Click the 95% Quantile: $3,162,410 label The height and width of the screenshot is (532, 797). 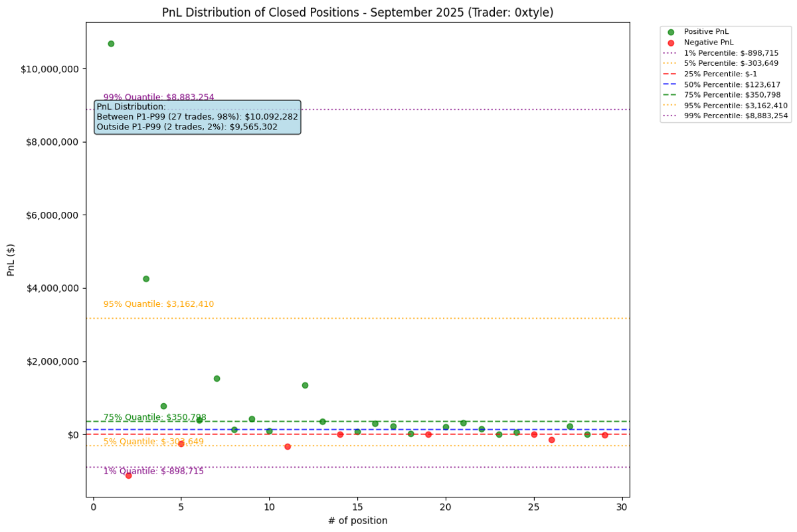(159, 304)
